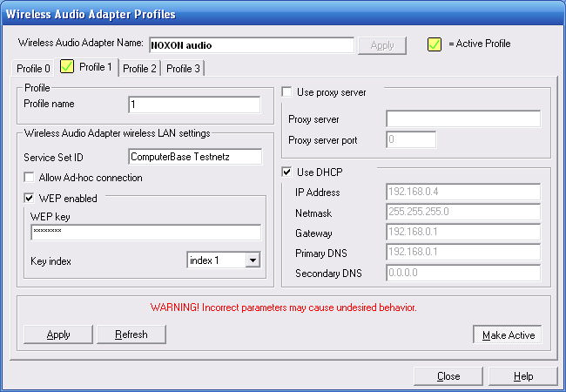Open Help for the dialog
The height and width of the screenshot is (392, 566).
pyautogui.click(x=523, y=376)
